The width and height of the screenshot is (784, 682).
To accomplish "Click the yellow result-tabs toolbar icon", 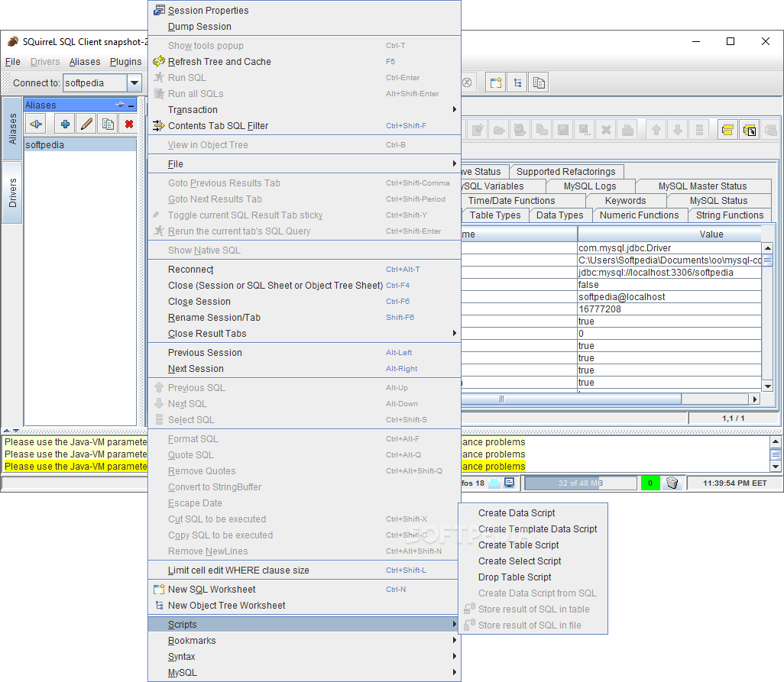I will tap(727, 131).
